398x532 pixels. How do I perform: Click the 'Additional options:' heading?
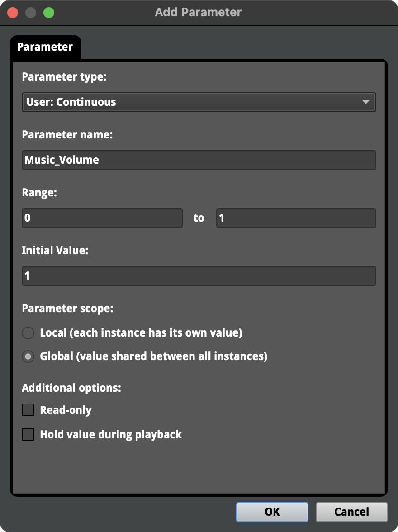click(71, 388)
